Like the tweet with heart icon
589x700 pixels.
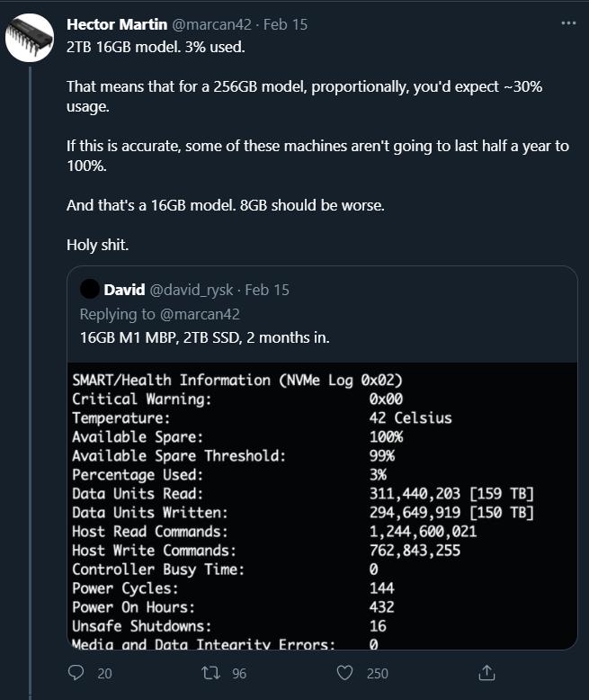(x=344, y=672)
